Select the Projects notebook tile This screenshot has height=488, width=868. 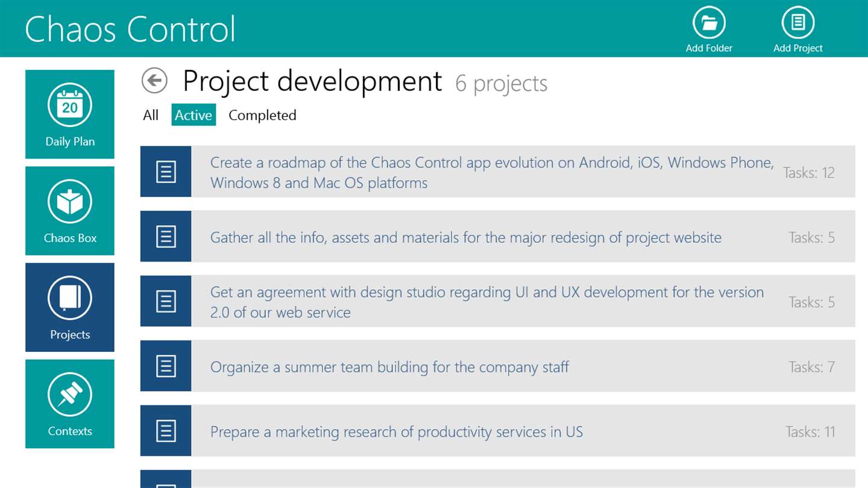point(70,307)
